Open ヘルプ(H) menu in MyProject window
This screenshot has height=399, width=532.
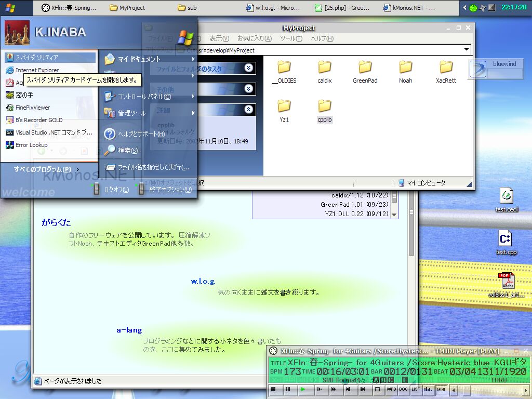(x=322, y=38)
